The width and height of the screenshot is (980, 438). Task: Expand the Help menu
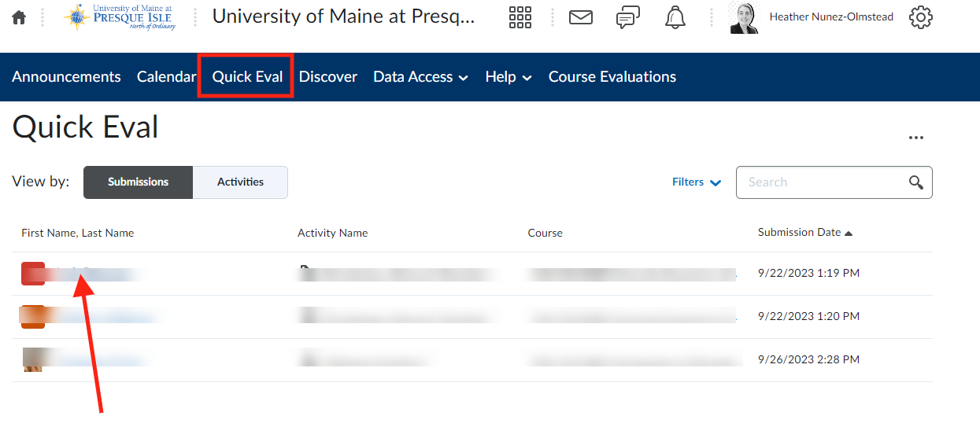[x=508, y=77]
